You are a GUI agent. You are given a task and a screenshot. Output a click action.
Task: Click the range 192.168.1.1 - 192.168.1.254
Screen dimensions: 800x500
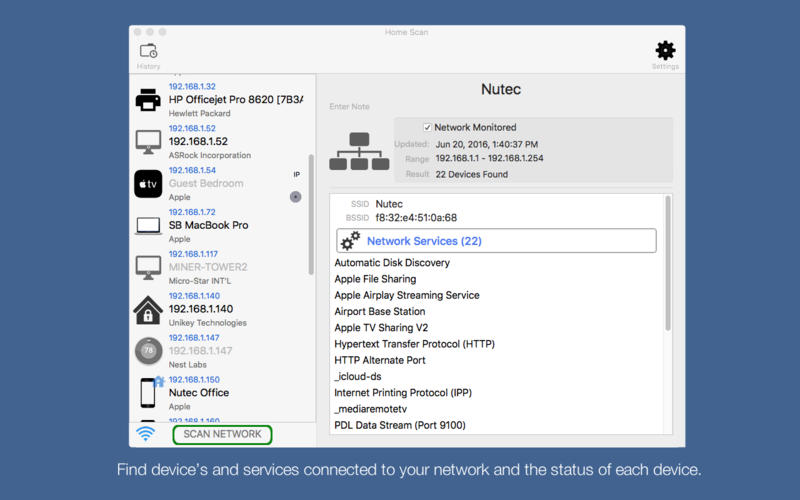point(489,158)
